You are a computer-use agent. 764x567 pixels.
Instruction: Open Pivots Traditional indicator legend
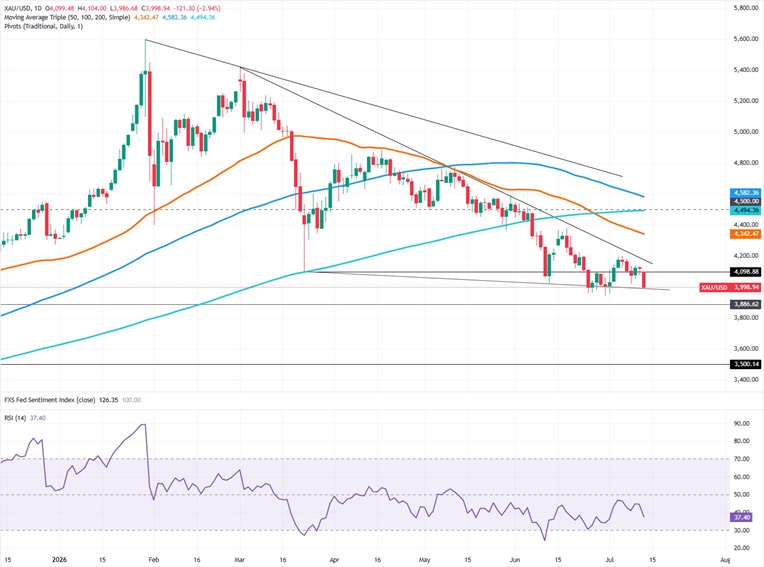[43, 26]
